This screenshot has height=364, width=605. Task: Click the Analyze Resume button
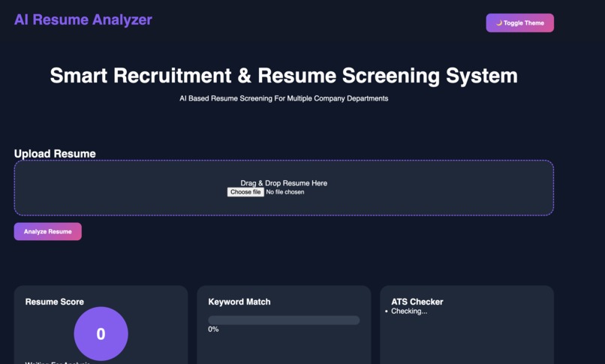click(48, 231)
